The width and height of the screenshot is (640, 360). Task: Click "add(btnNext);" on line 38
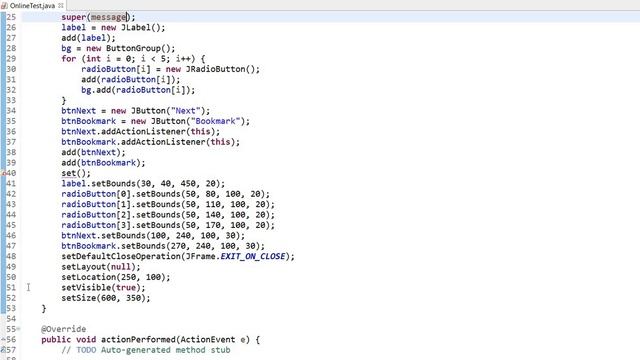tap(93, 153)
